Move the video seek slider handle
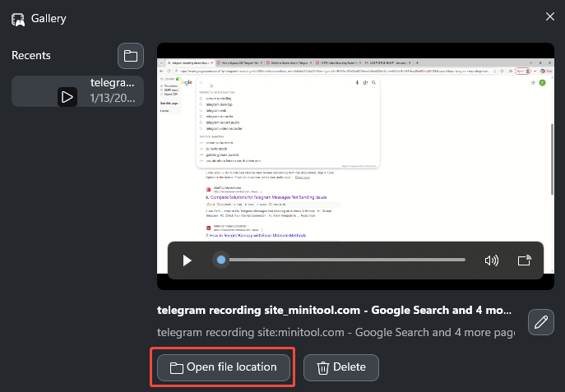This screenshot has width=565, height=392. tap(221, 260)
